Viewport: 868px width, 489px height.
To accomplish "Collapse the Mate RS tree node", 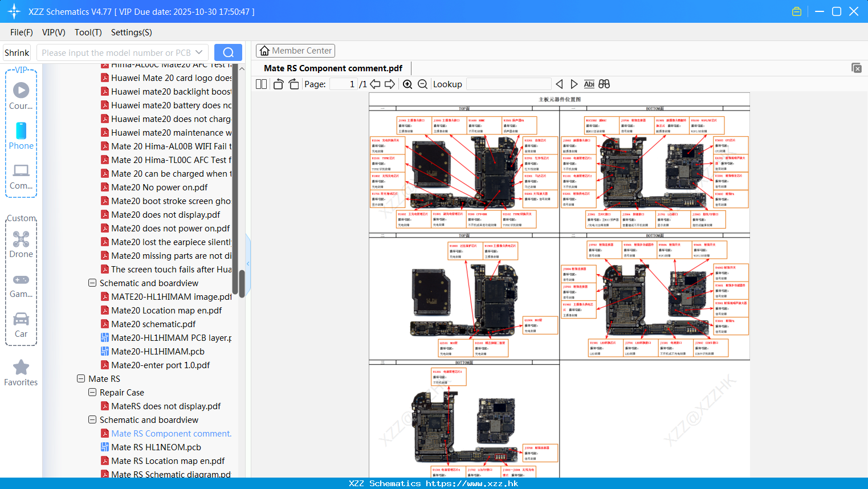I will point(81,378).
